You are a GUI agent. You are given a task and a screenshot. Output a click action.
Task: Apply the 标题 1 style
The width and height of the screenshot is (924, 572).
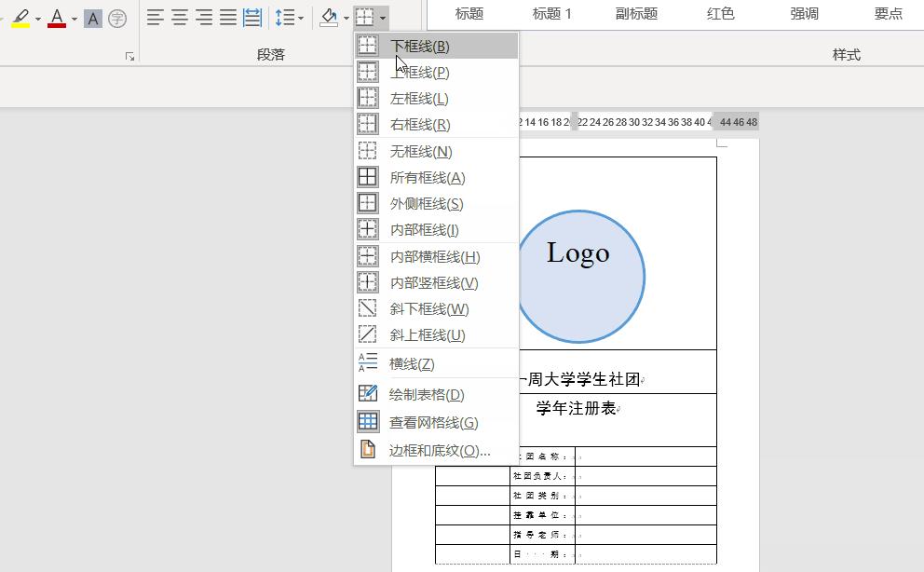(551, 14)
